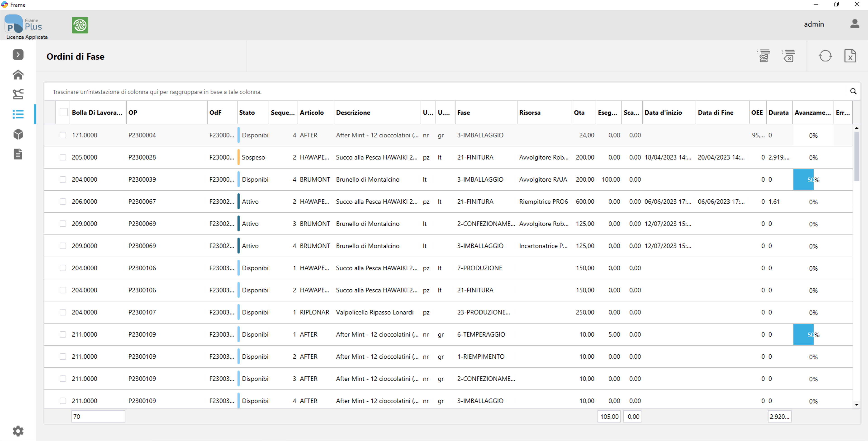Click the table scrollbar up arrow

[856, 128]
